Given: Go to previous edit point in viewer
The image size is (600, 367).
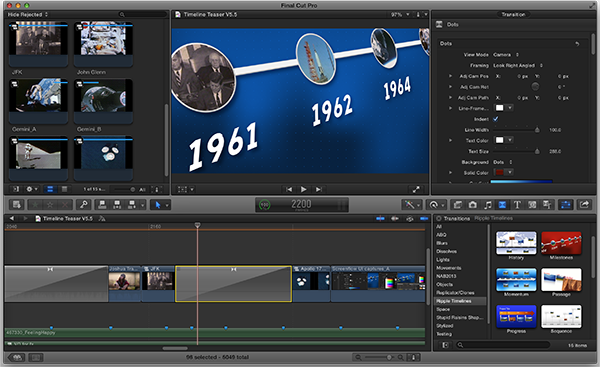Looking at the screenshot, I should pyautogui.click(x=289, y=189).
